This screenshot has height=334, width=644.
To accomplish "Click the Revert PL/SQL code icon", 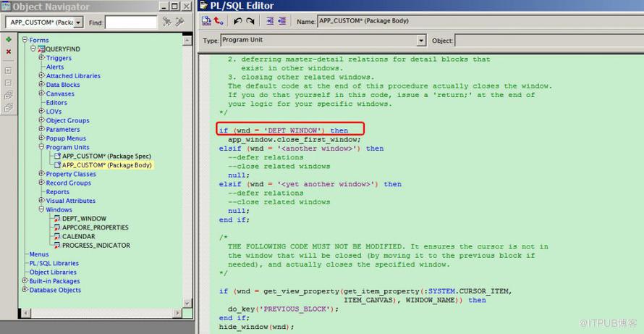I will tap(219, 20).
